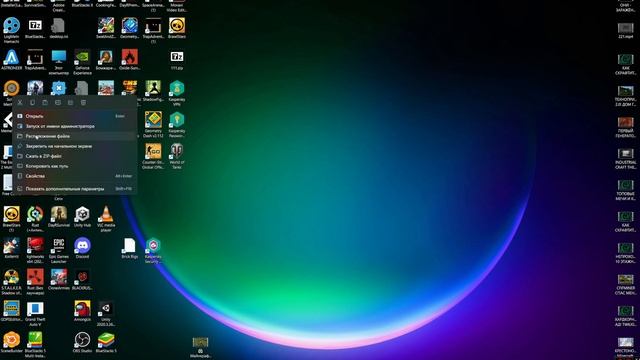Select the ТОПОВЫЕ МЕЧИ video thumbnail
This screenshot has height=360, width=640.
point(625,190)
